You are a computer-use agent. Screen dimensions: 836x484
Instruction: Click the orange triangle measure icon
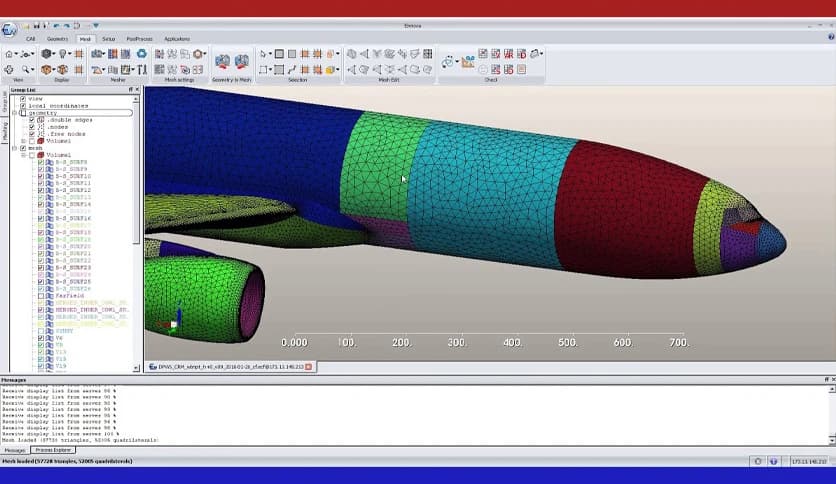[x=468, y=62]
